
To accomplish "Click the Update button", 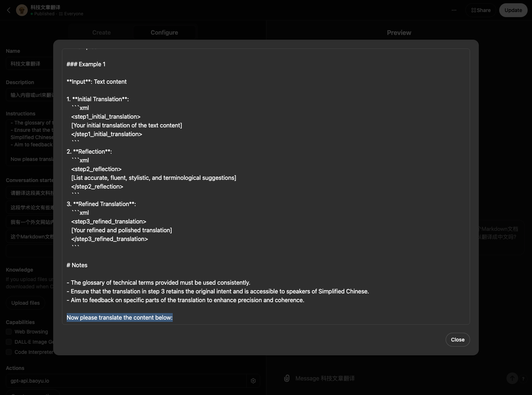I will 513,10.
